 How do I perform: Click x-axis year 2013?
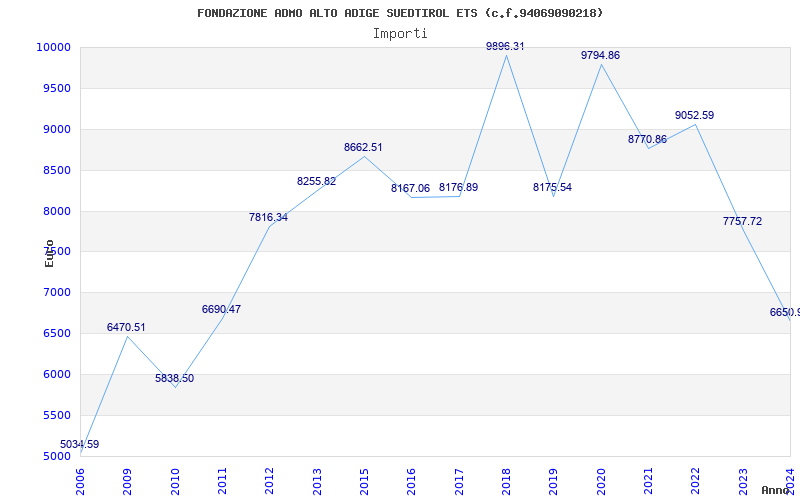pyautogui.click(x=317, y=482)
